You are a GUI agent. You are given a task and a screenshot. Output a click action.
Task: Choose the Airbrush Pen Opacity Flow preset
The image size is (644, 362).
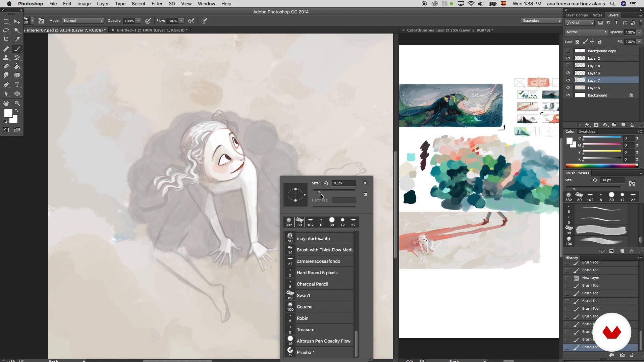pos(319,341)
